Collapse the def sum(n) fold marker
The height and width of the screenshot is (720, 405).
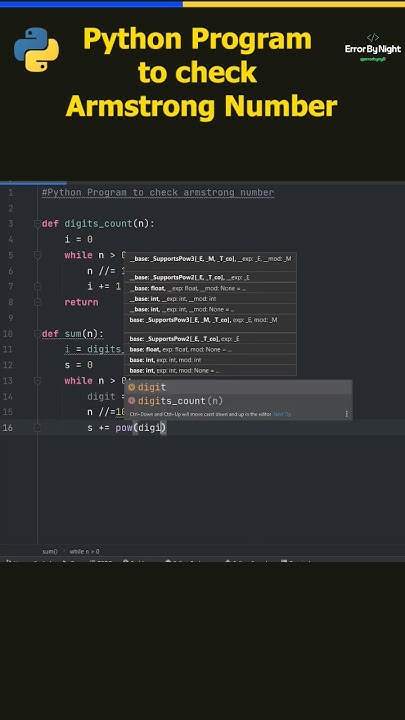tap(37, 333)
